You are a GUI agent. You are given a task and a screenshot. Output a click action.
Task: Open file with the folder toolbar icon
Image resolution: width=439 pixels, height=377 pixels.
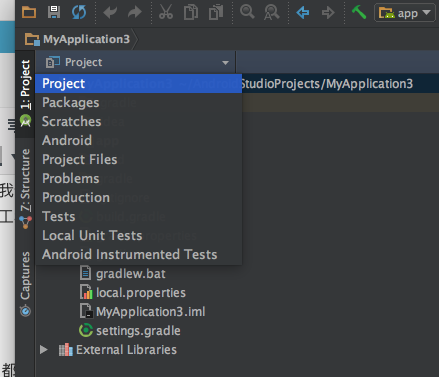(29, 12)
